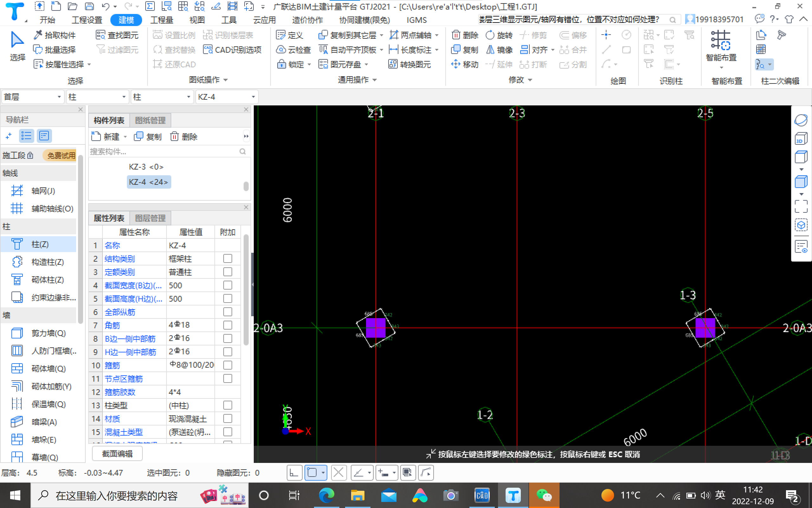Check 附加 box for 箍筋 row

tap(227, 365)
